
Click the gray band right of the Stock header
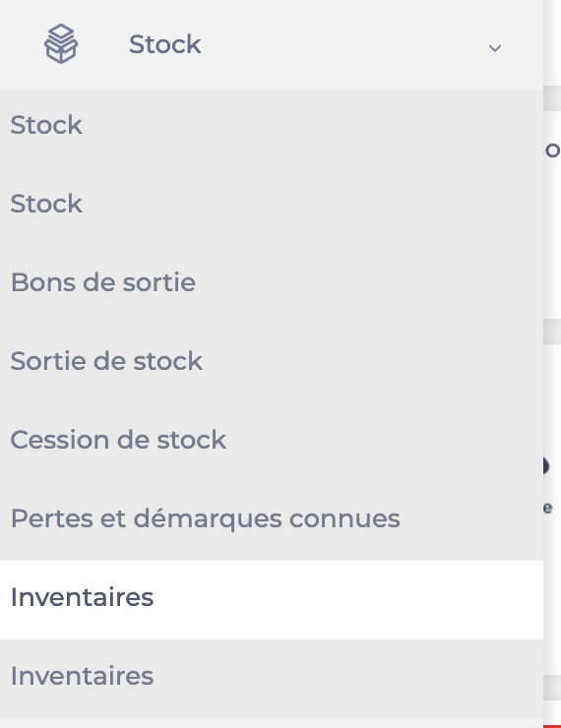point(552,98)
